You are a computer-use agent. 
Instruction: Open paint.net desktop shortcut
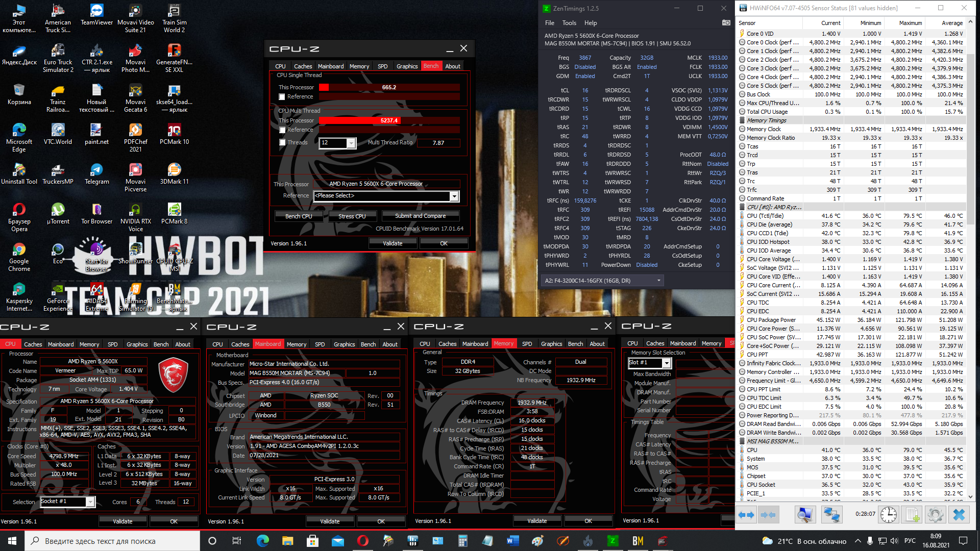(96, 134)
